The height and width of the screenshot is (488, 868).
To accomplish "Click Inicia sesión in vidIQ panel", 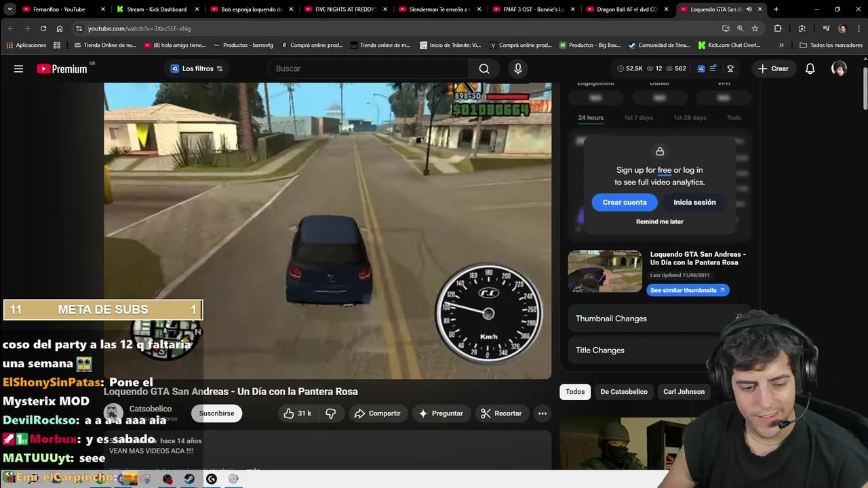I will pos(694,202).
